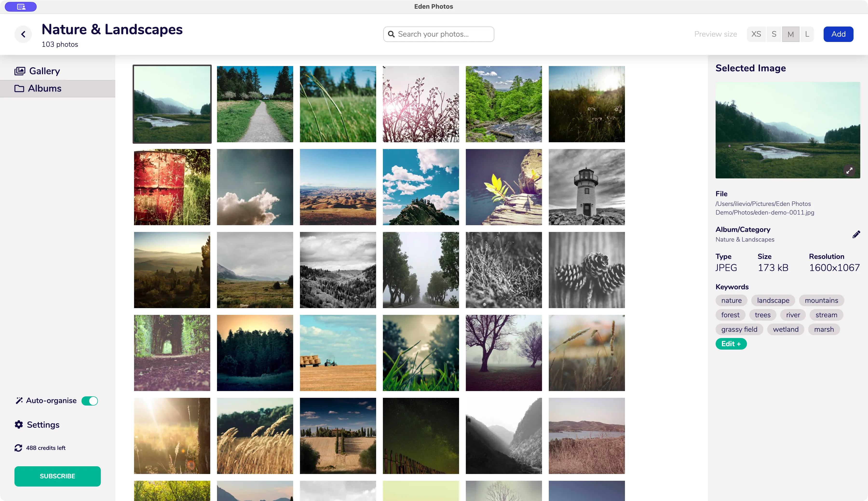Click the Edit + keywords button
Image resolution: width=868 pixels, height=501 pixels.
[731, 344]
